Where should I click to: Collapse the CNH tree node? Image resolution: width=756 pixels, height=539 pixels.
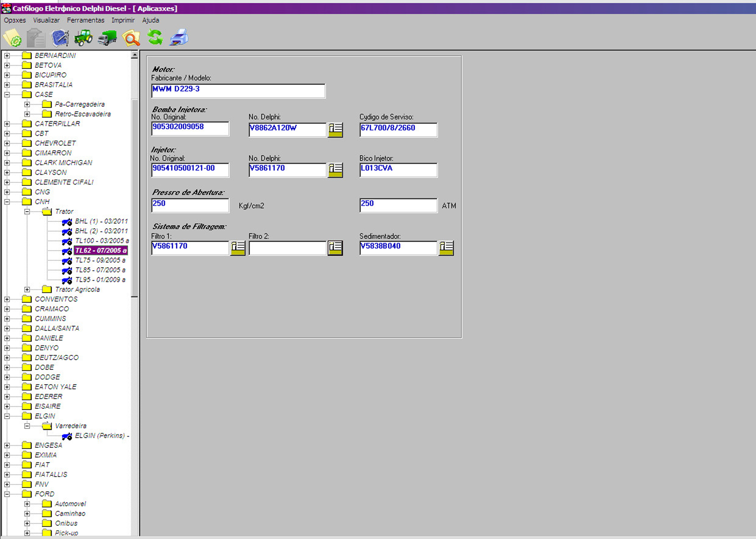pos(7,202)
